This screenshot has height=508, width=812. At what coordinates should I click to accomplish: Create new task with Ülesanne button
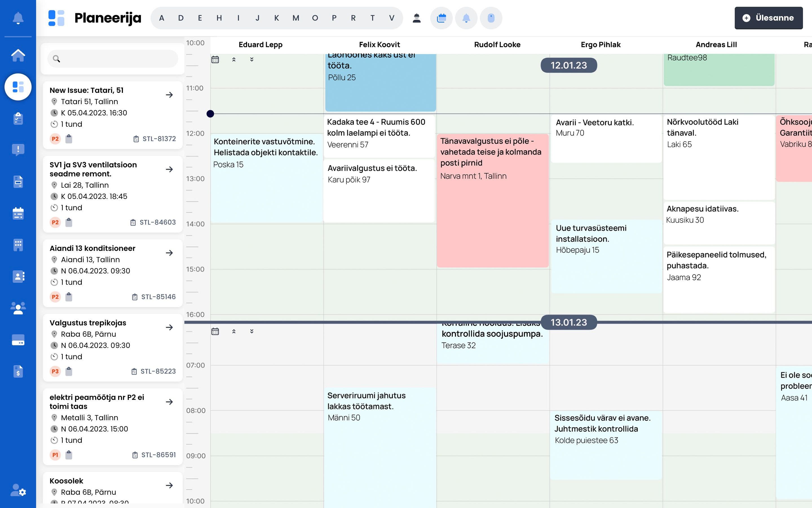coord(768,18)
